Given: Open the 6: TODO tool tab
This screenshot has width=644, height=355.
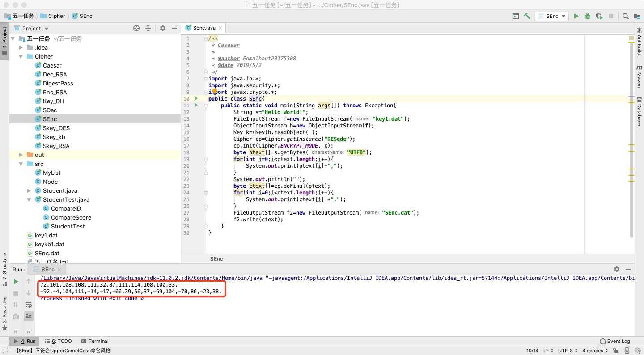Looking at the screenshot, I should 58,341.
